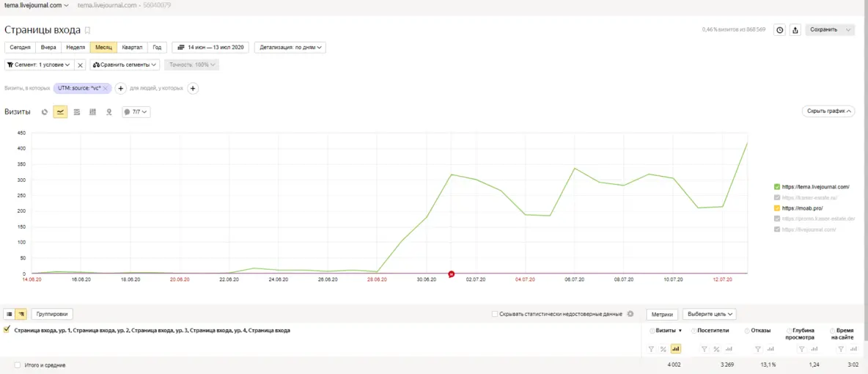Screen dimensions: 868x374
Task: Open date range 14 июн — 13 июл 2020
Action: point(210,48)
